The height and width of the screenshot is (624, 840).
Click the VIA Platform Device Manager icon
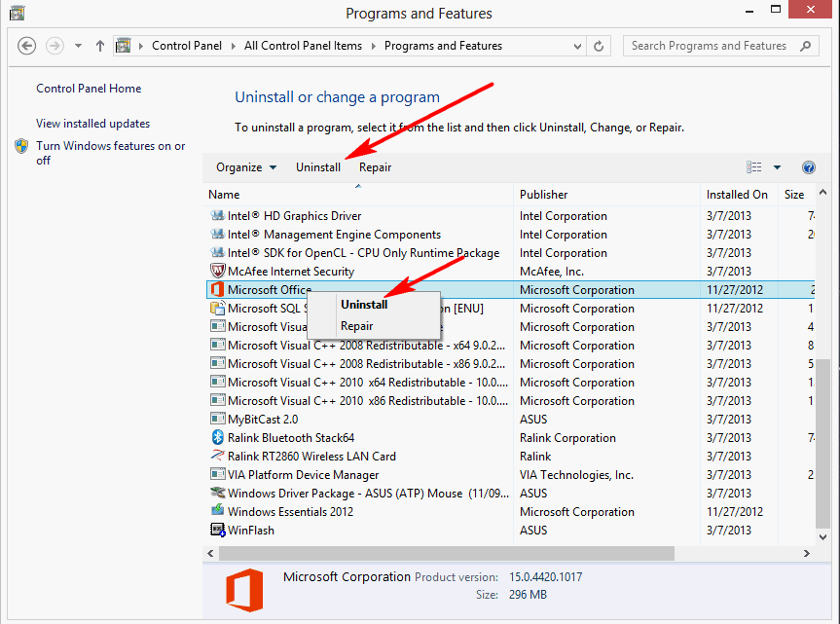pos(217,474)
